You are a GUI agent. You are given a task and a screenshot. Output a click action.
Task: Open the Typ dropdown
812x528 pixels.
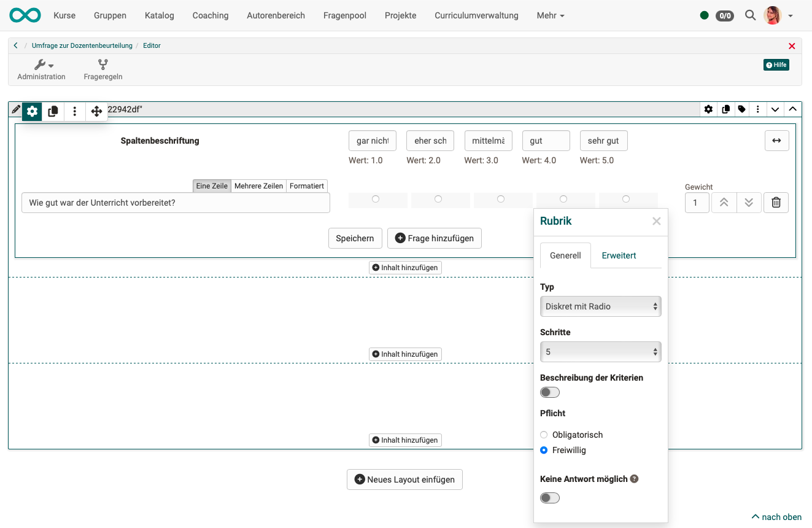tap(600, 306)
